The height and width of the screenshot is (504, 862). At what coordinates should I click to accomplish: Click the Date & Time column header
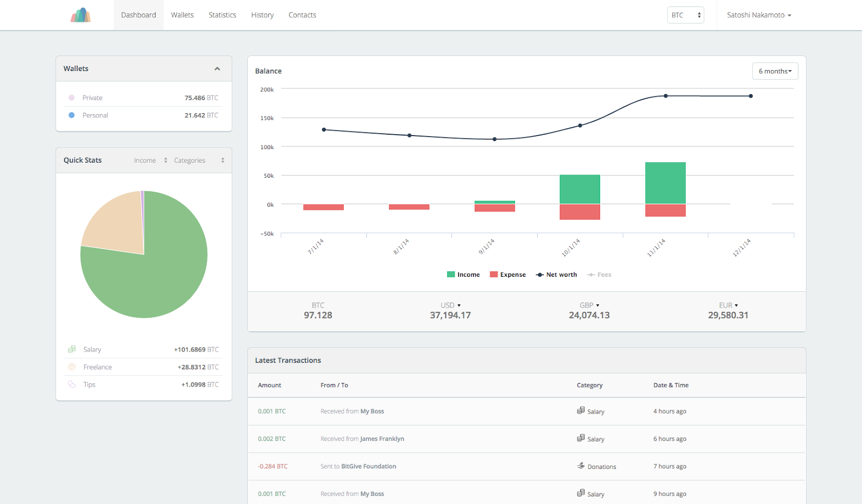click(x=671, y=385)
